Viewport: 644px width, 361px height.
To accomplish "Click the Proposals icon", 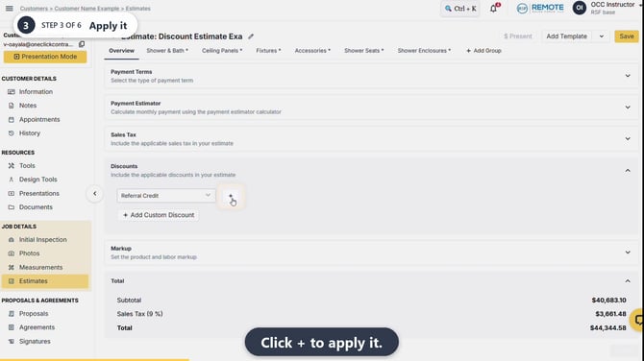I will click(x=12, y=314).
